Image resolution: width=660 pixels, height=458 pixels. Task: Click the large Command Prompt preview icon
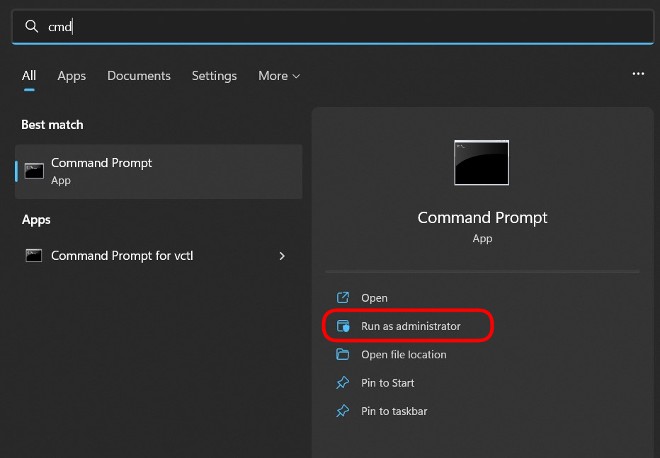tap(481, 163)
